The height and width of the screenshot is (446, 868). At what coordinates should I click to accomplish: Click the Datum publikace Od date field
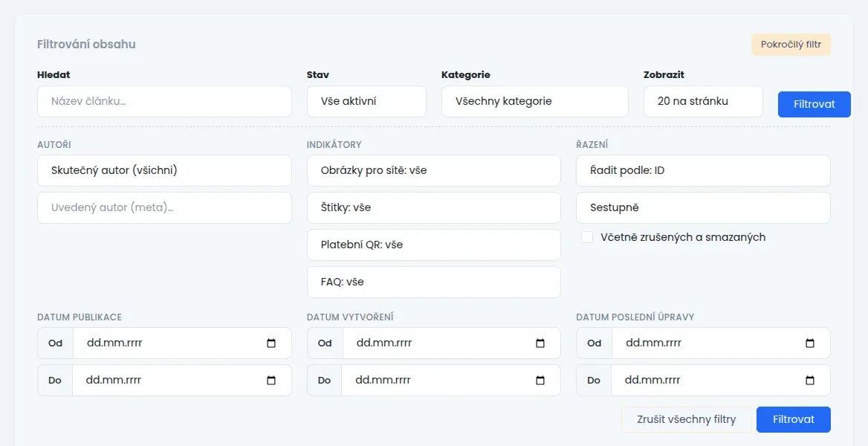click(182, 343)
